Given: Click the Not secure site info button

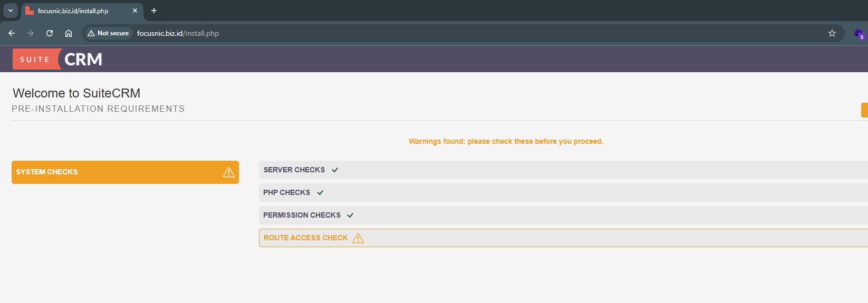Looking at the screenshot, I should point(109,33).
